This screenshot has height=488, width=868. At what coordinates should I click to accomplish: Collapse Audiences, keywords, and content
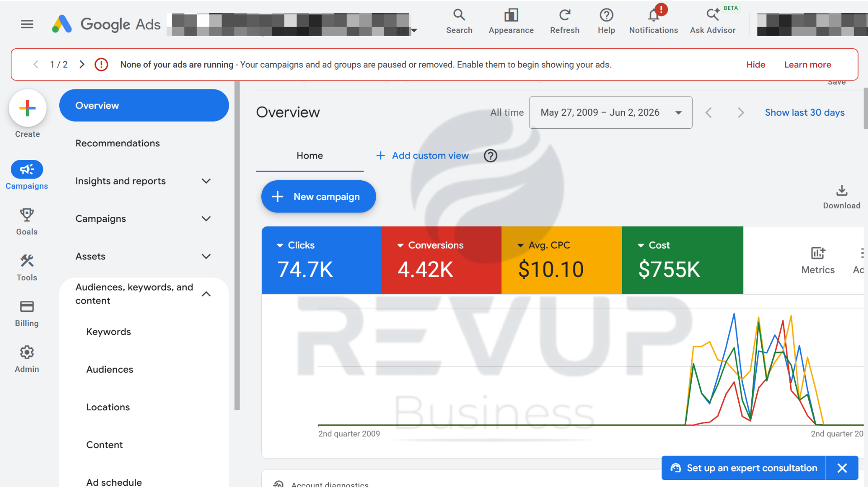coord(206,294)
